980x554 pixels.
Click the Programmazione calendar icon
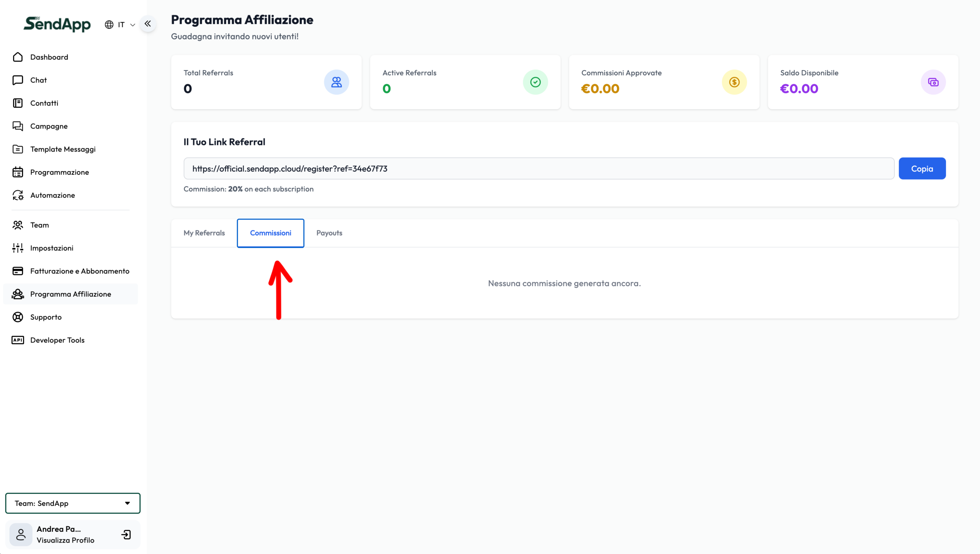(18, 172)
